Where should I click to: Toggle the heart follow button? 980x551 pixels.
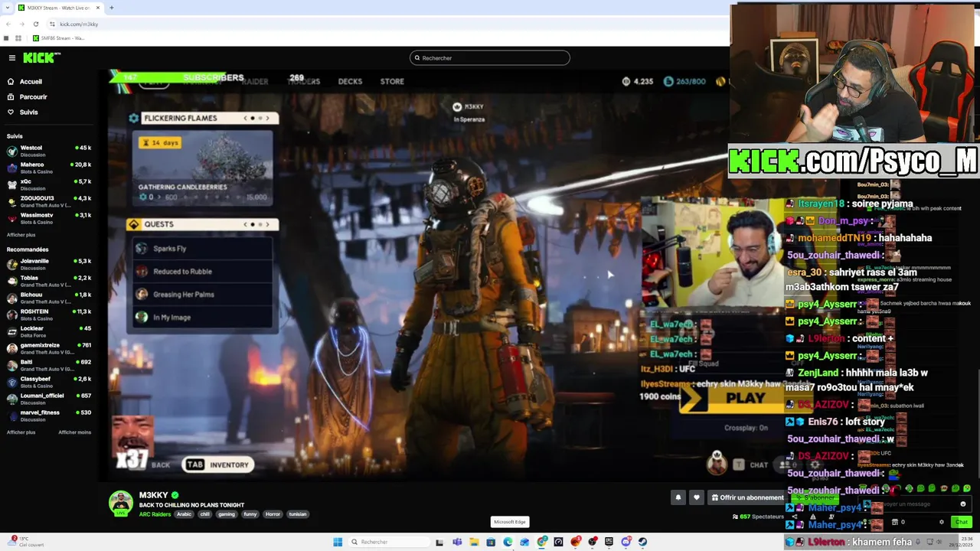(696, 497)
